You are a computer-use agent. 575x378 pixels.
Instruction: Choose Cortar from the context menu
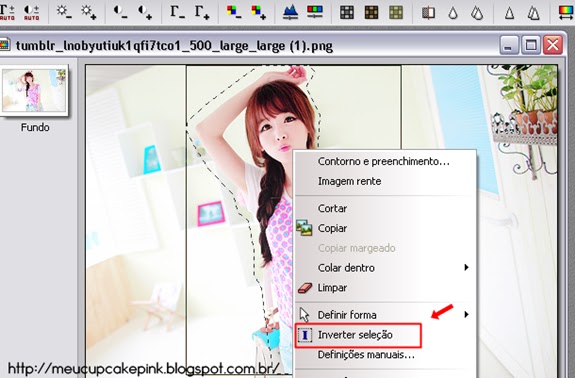[x=385, y=208]
